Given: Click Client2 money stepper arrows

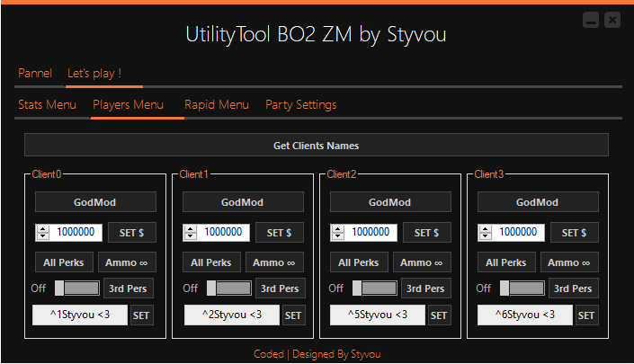Looking at the screenshot, I should [x=338, y=232].
